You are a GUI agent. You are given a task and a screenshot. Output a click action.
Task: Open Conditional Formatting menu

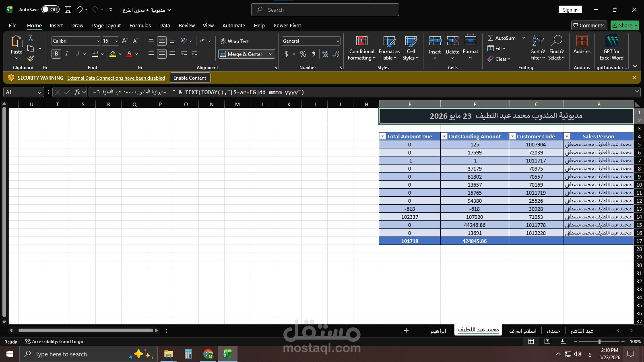point(361,48)
